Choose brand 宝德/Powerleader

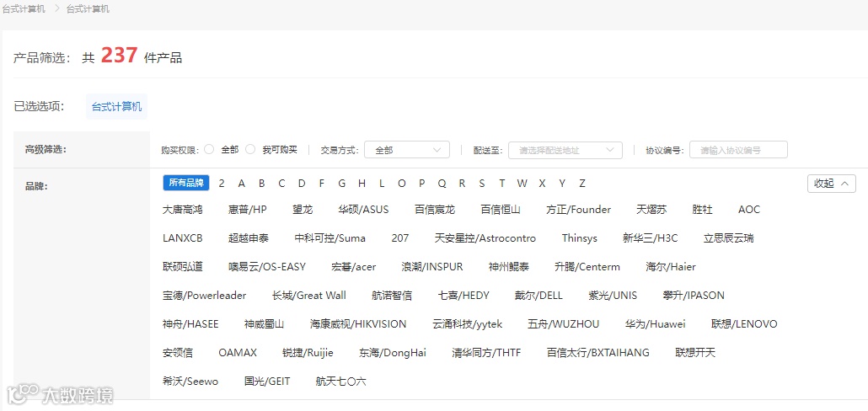click(204, 296)
